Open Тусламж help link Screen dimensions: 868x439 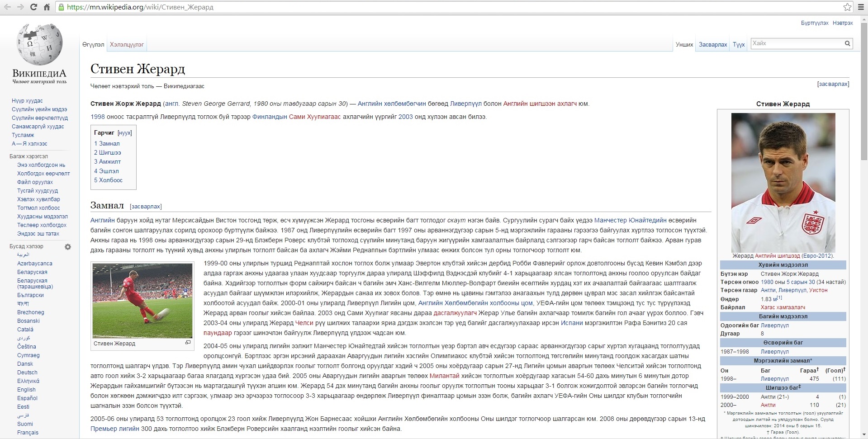pyautogui.click(x=23, y=135)
